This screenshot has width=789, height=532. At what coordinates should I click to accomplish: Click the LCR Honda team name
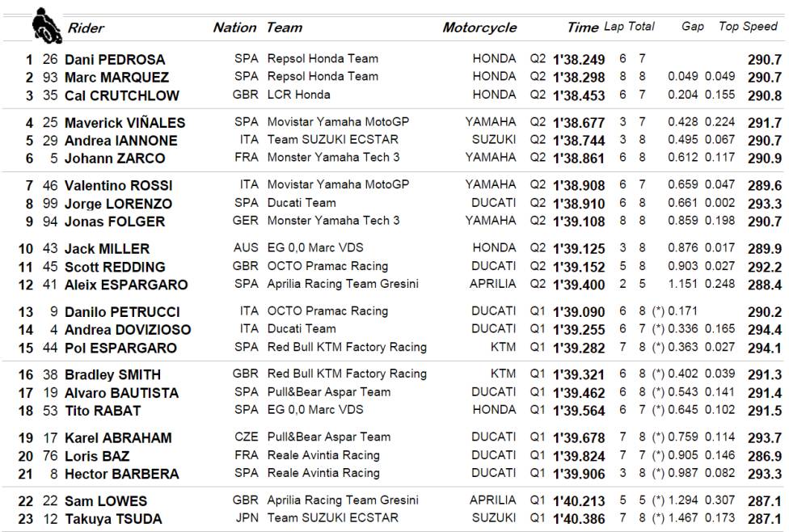299,95
